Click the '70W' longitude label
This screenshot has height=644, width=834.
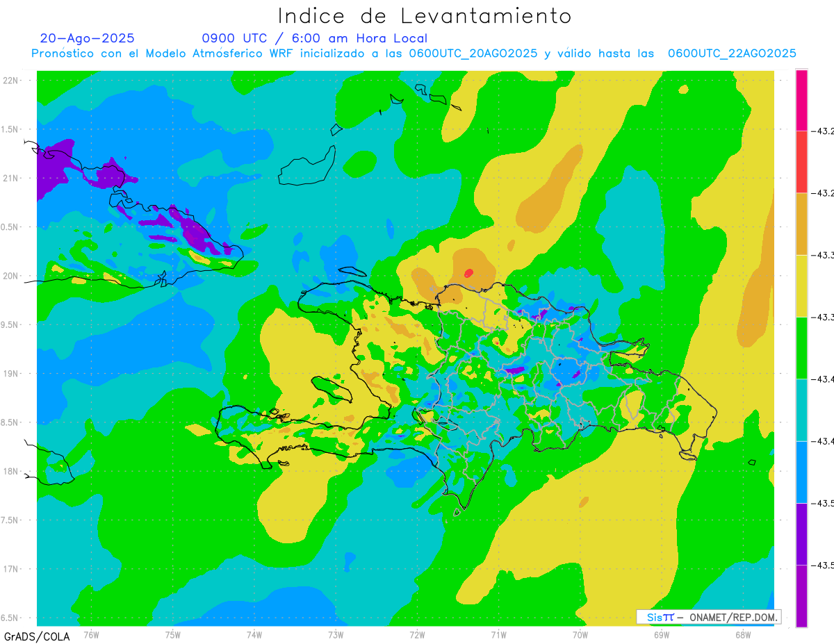(580, 634)
